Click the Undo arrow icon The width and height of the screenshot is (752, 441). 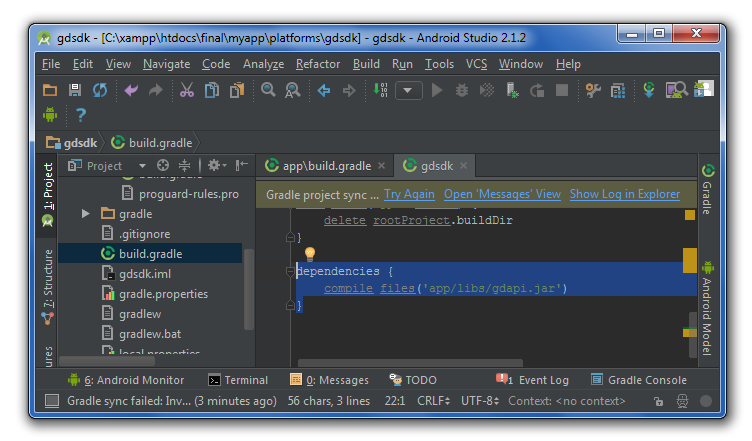pos(131,90)
